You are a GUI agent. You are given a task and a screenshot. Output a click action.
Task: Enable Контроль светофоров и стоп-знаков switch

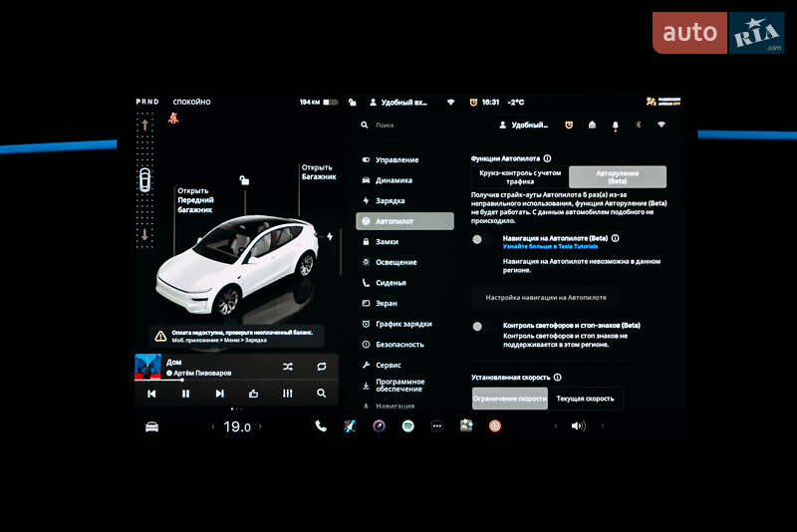(x=482, y=326)
